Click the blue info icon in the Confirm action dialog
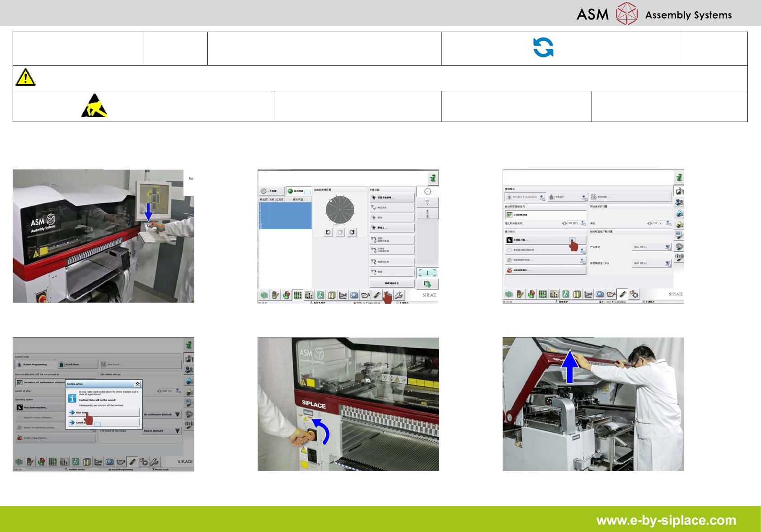This screenshot has width=761, height=532. pyautogui.click(x=72, y=399)
